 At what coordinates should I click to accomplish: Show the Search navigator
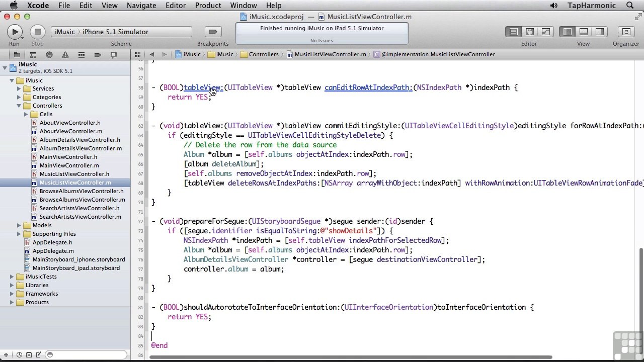click(x=49, y=54)
